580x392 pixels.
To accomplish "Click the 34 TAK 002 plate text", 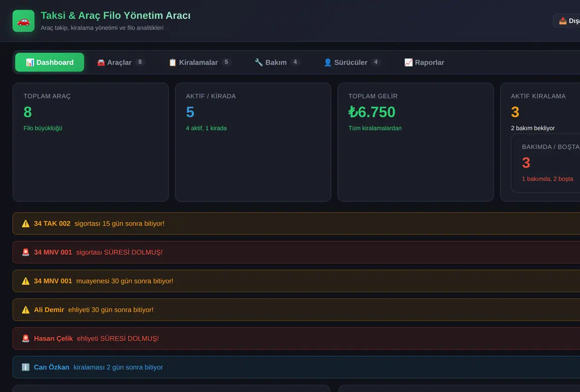I will (x=52, y=224).
